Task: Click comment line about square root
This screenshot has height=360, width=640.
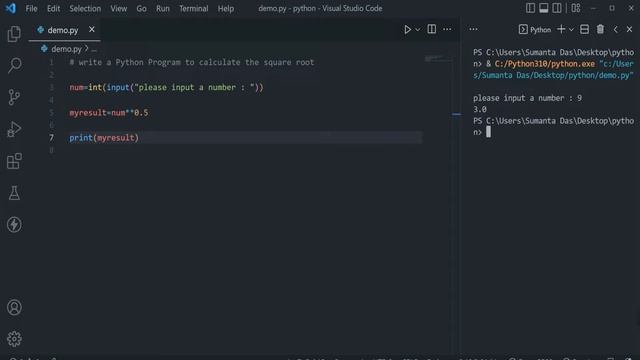Action: pyautogui.click(x=192, y=62)
